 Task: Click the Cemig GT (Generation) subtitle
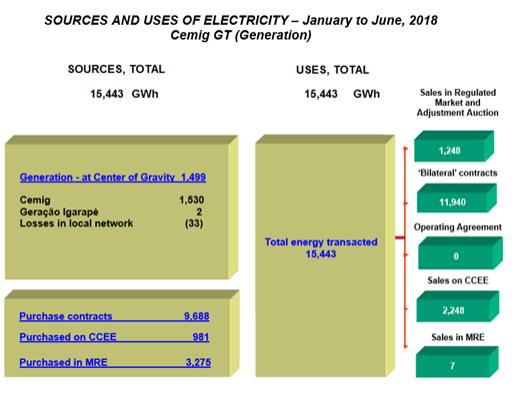point(241,35)
